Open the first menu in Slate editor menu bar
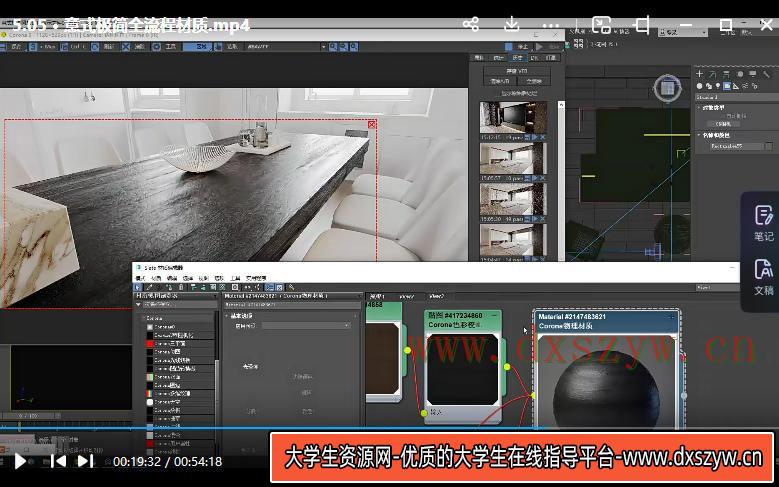The image size is (779, 487). 141,278
